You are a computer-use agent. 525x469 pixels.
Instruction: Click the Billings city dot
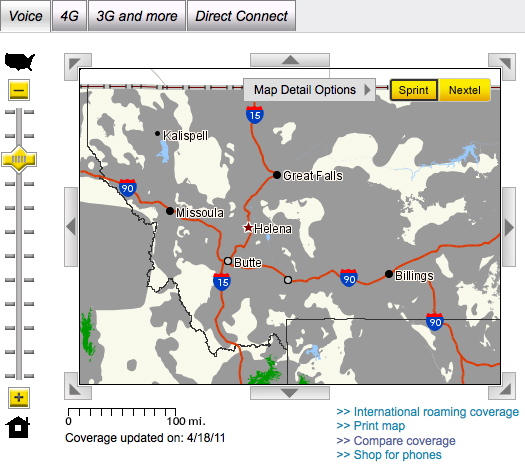389,274
